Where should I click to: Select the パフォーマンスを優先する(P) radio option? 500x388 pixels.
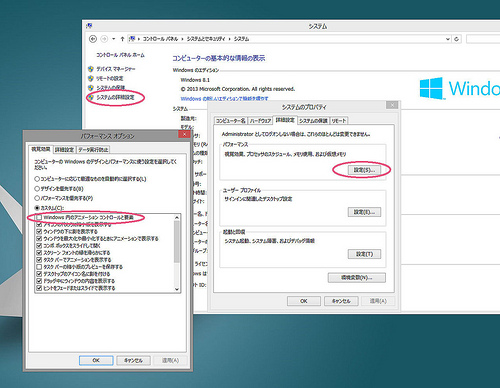(37, 198)
